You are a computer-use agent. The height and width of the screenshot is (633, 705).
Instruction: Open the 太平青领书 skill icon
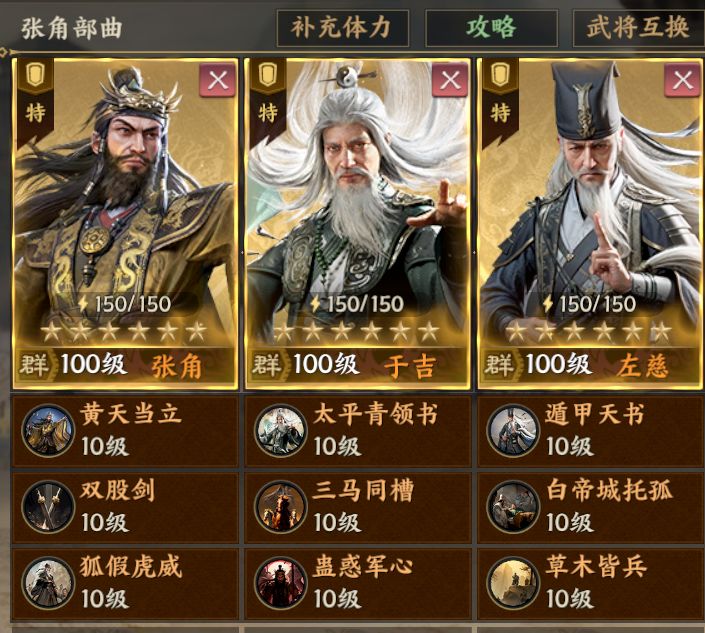pyautogui.click(x=281, y=430)
